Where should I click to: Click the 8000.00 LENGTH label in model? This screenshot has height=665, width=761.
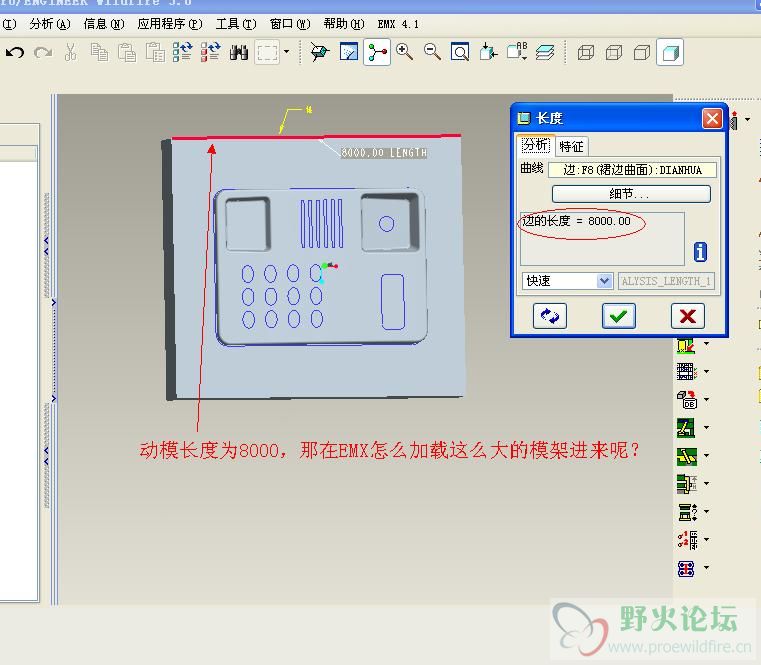(383, 153)
